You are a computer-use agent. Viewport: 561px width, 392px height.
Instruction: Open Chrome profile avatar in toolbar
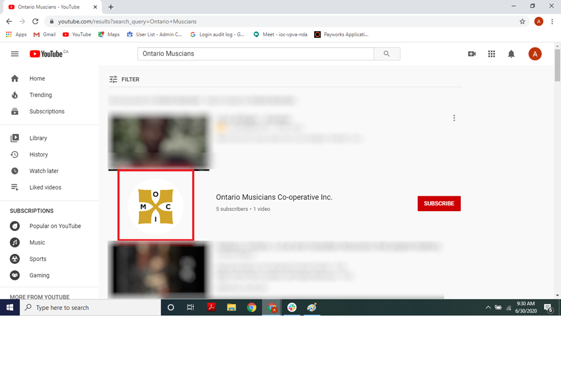(539, 21)
